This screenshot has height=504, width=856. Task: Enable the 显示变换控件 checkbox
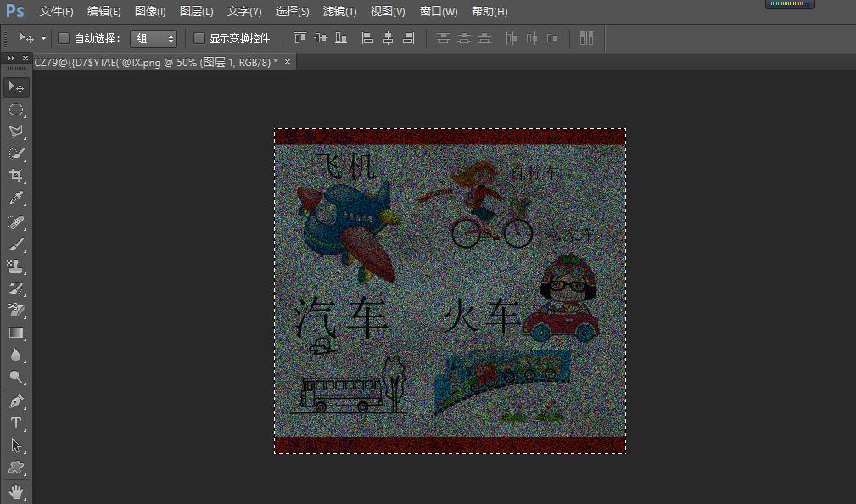(x=200, y=37)
